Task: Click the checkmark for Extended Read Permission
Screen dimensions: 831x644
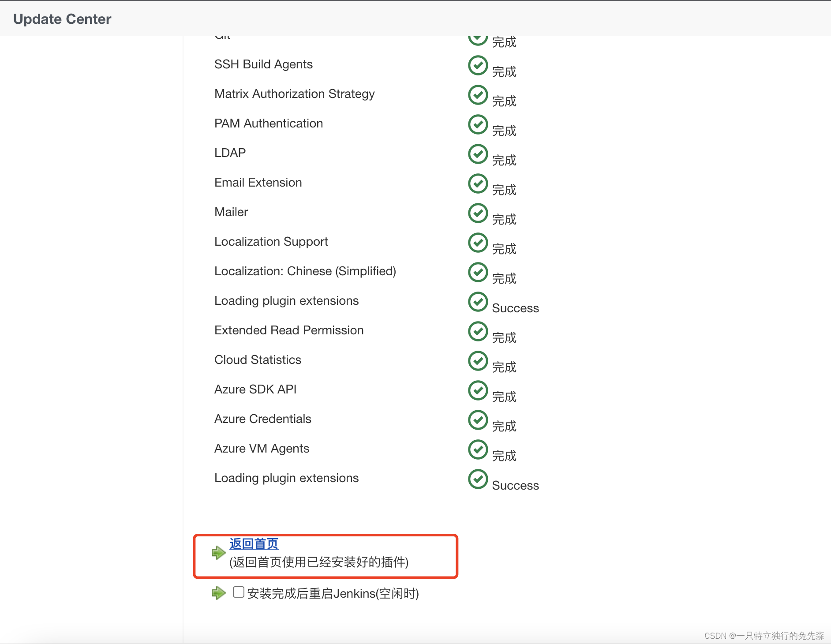Action: (x=478, y=331)
